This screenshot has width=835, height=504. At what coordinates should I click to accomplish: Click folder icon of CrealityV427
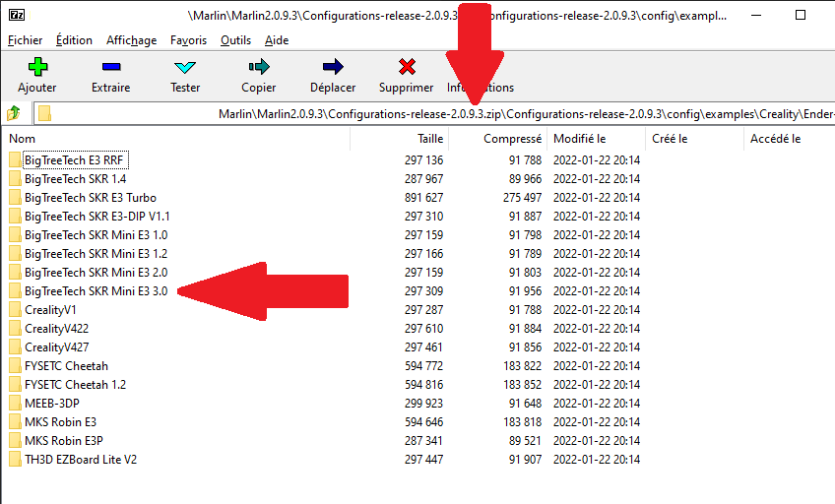point(16,347)
